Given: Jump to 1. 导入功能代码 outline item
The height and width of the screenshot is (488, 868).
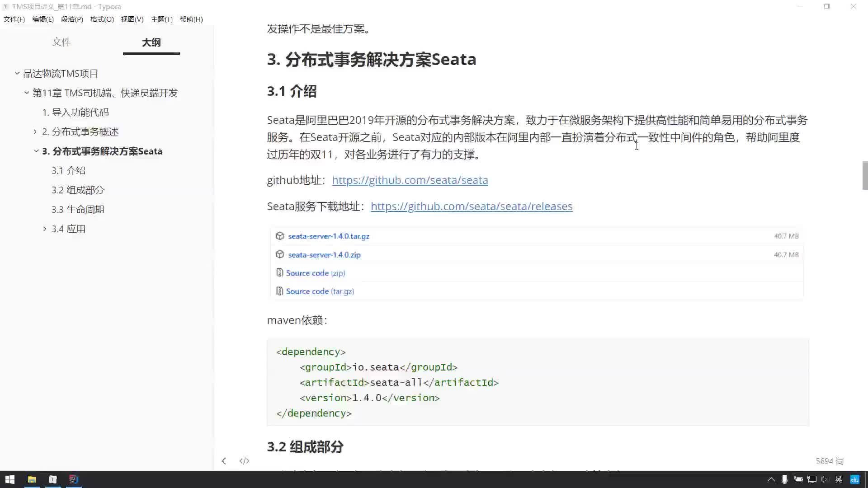Looking at the screenshot, I should [75, 112].
